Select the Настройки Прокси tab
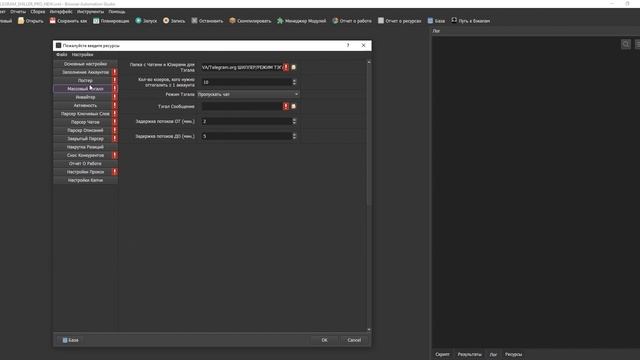This screenshot has height=360, width=640. point(85,172)
